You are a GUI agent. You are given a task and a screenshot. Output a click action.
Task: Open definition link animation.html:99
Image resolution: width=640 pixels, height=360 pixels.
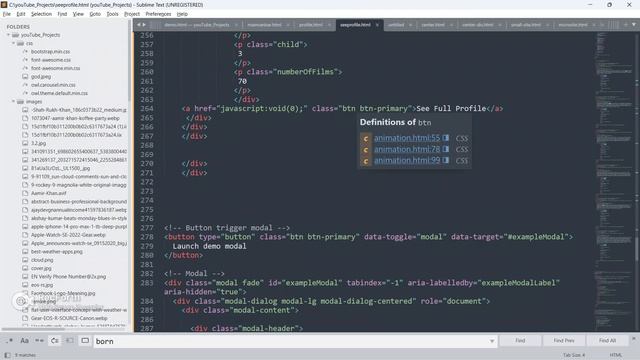(x=407, y=160)
